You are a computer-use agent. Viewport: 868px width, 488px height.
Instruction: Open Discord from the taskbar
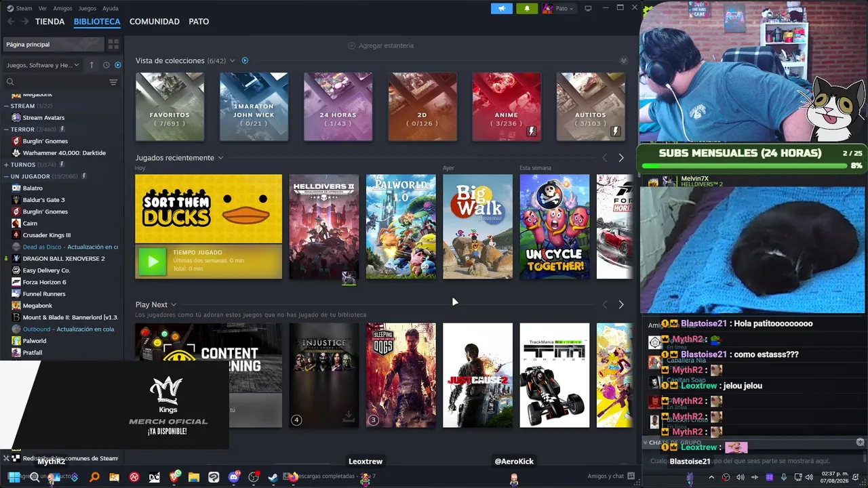[x=235, y=477]
